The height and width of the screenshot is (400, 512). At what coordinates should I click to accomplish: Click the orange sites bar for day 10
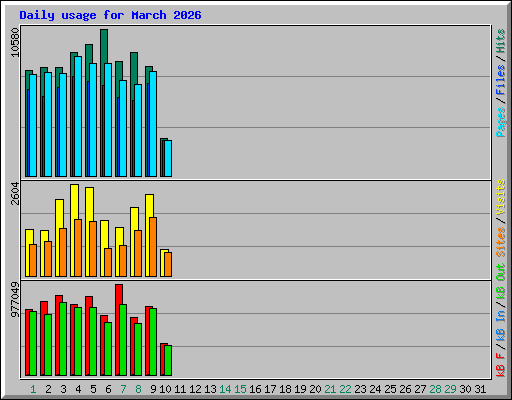168,264
